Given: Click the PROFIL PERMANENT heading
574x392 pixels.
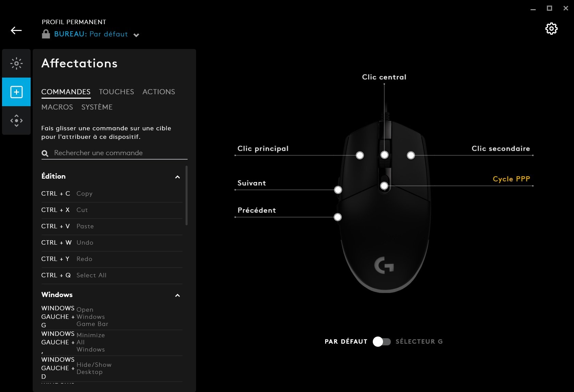Looking at the screenshot, I should (74, 22).
